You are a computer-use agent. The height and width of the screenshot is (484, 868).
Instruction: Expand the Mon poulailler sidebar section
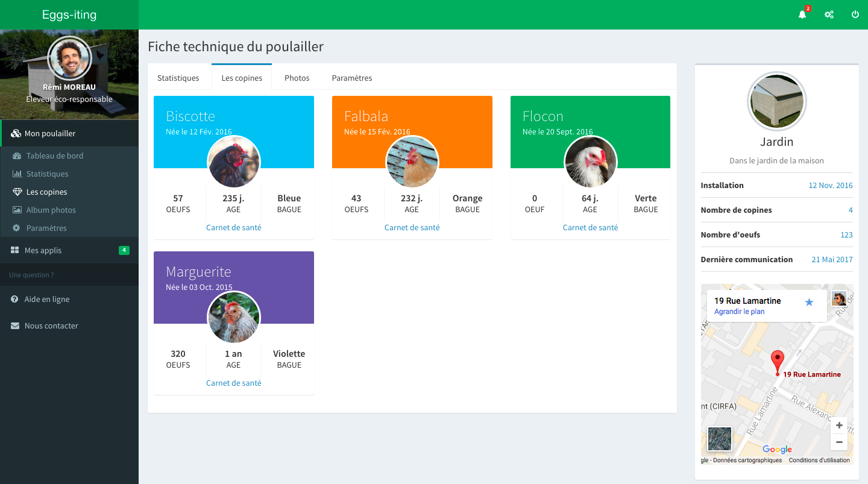(x=49, y=133)
